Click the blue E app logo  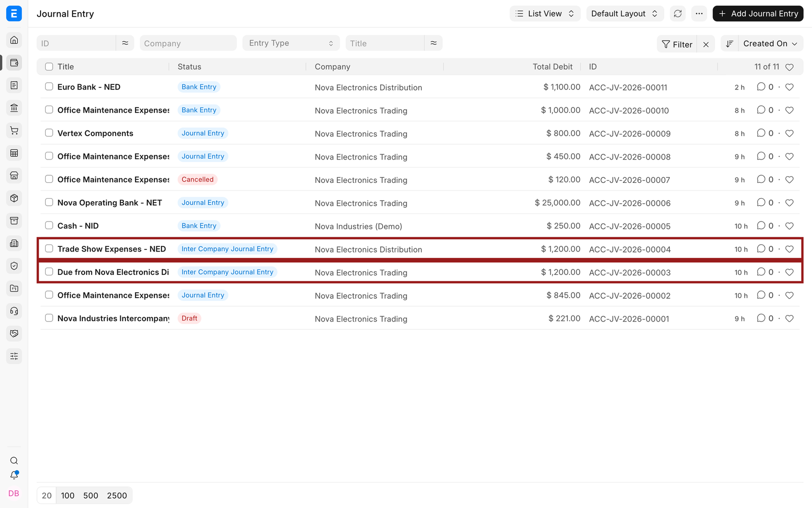pyautogui.click(x=14, y=14)
